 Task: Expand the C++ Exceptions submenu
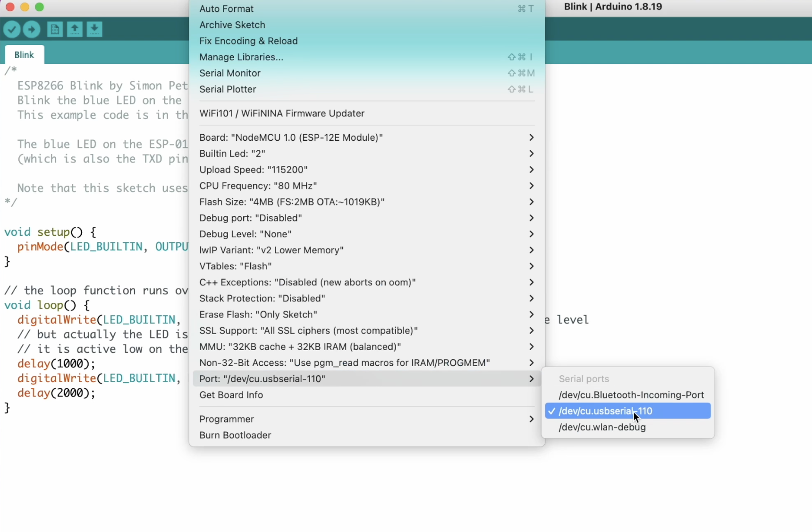click(x=367, y=282)
